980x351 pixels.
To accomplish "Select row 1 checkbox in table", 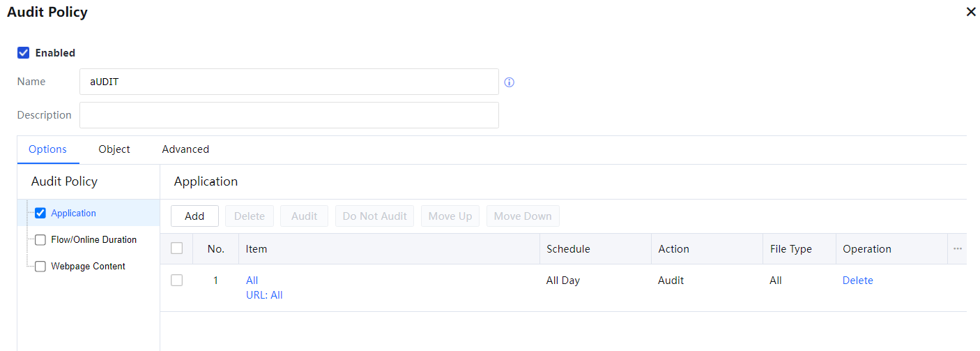I will click(x=177, y=281).
